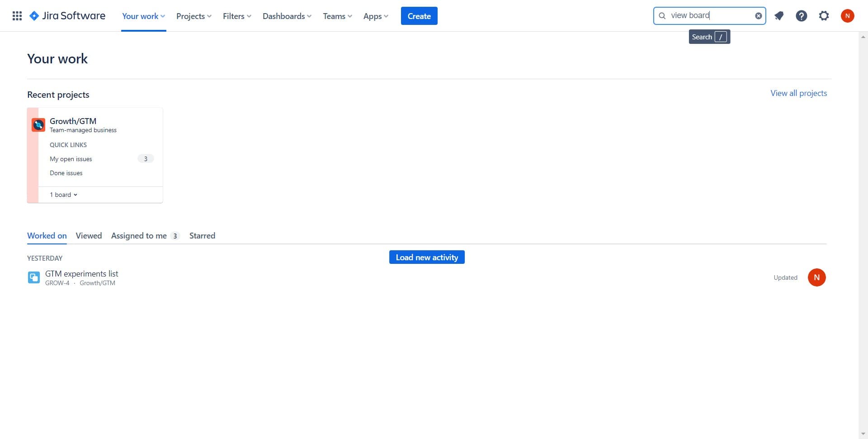Viewport: 868px width, 439px height.
Task: Select the Starred tab
Action: coord(202,235)
